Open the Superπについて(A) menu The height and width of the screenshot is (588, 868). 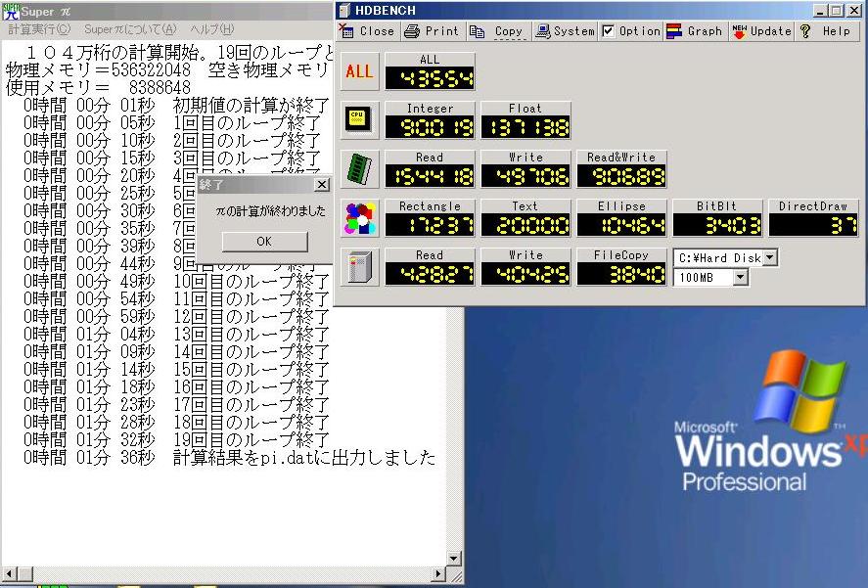131,29
